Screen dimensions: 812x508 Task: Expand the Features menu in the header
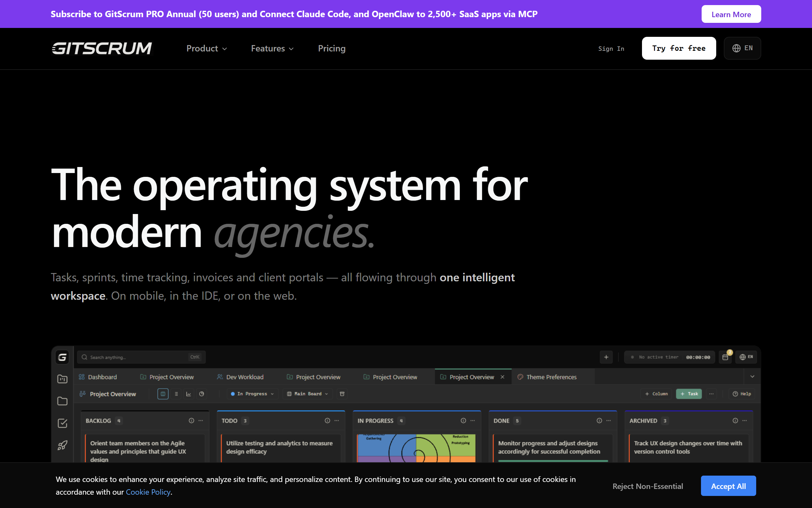click(272, 48)
